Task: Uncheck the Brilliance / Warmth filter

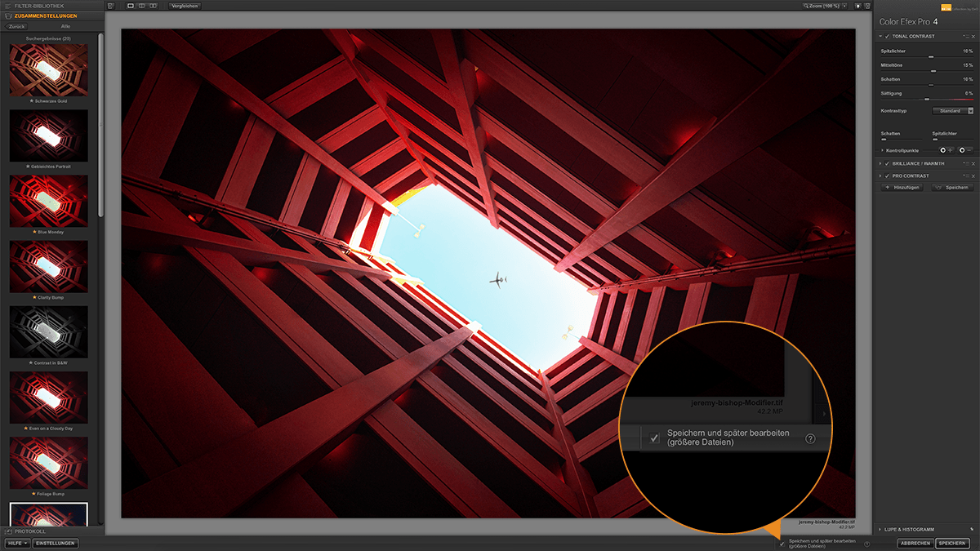Action: click(887, 163)
